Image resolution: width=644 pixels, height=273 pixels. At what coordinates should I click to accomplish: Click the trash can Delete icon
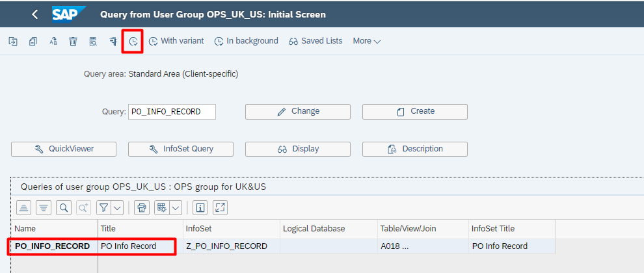(x=73, y=41)
